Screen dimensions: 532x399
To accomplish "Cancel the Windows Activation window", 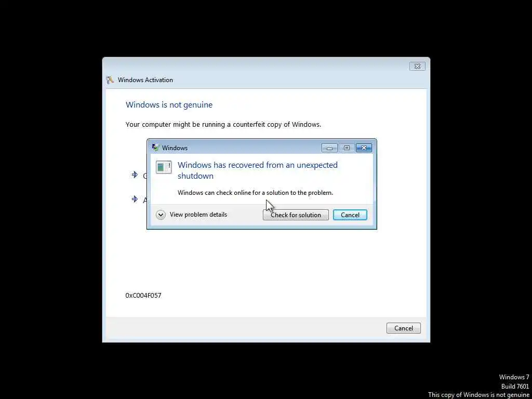I will click(x=403, y=328).
